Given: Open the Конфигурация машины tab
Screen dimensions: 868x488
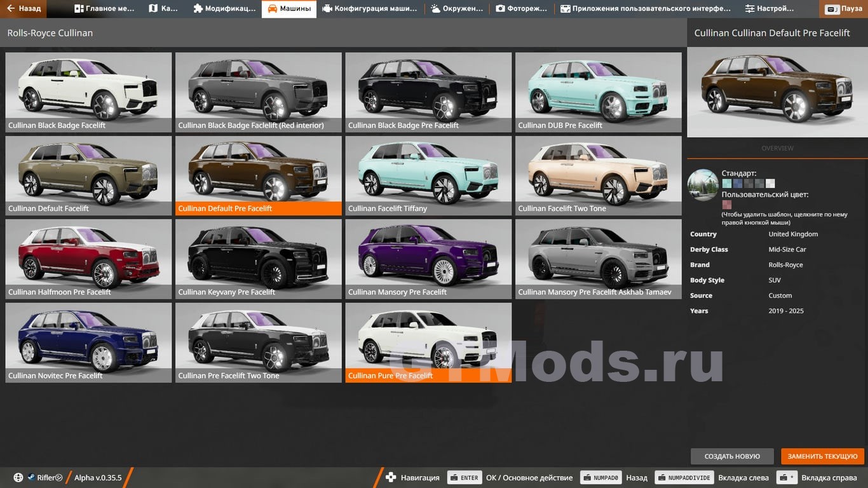Looking at the screenshot, I should (x=370, y=9).
